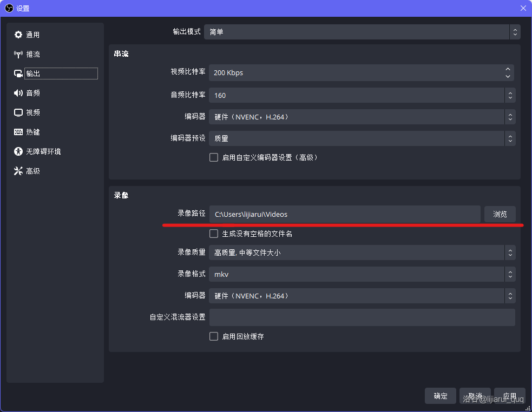Viewport: 532px width, 412px height.
Task: Decrease the 视频比特率 with down arrow
Action: pos(508,77)
